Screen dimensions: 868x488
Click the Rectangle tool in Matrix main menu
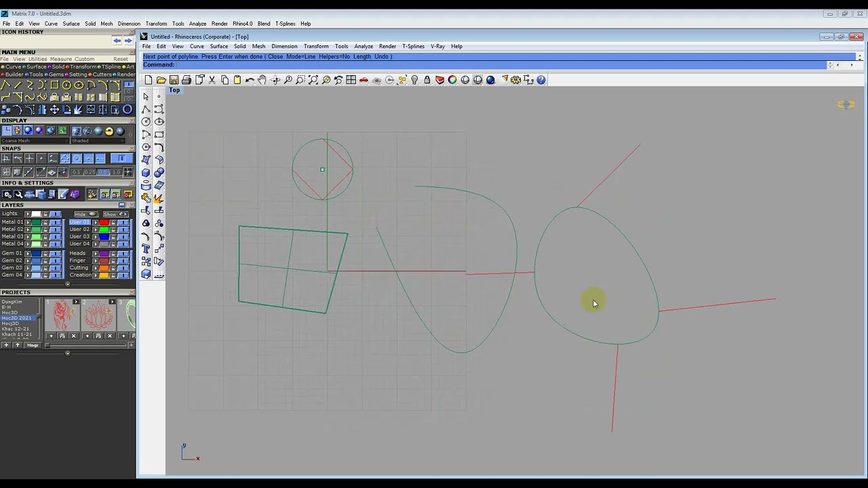pos(54,85)
